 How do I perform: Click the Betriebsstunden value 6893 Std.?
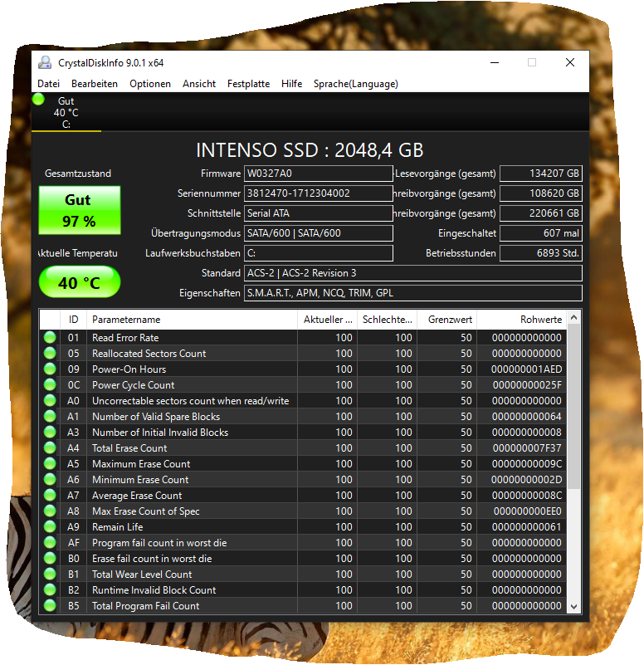coord(541,253)
